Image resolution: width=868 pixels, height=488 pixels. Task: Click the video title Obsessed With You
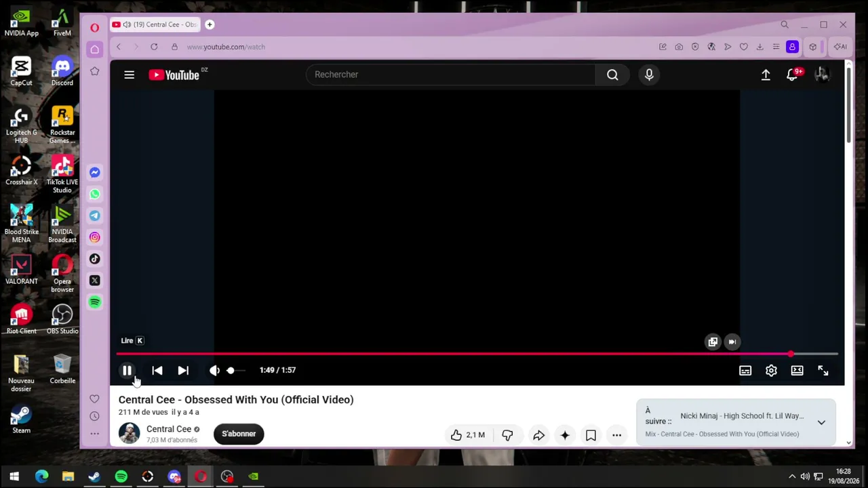[236, 400]
